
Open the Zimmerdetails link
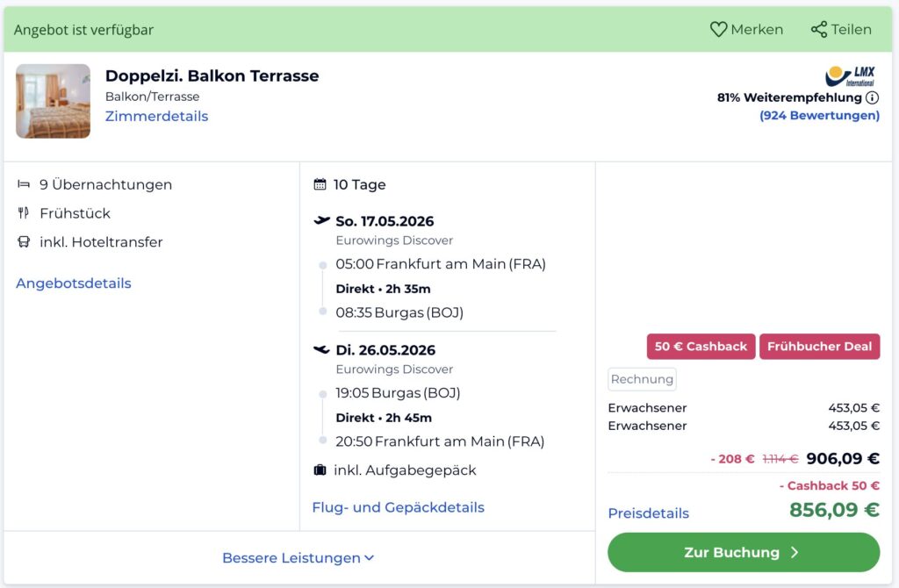coord(156,116)
